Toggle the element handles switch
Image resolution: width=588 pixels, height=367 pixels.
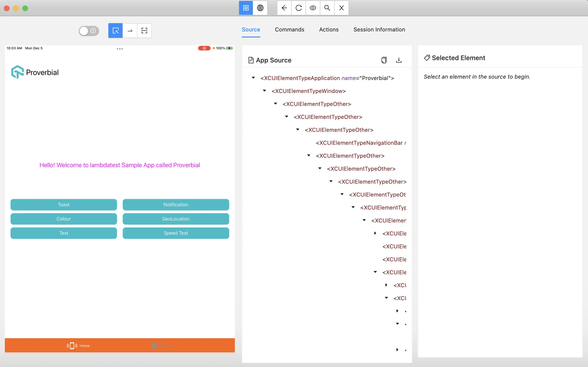[x=89, y=31]
